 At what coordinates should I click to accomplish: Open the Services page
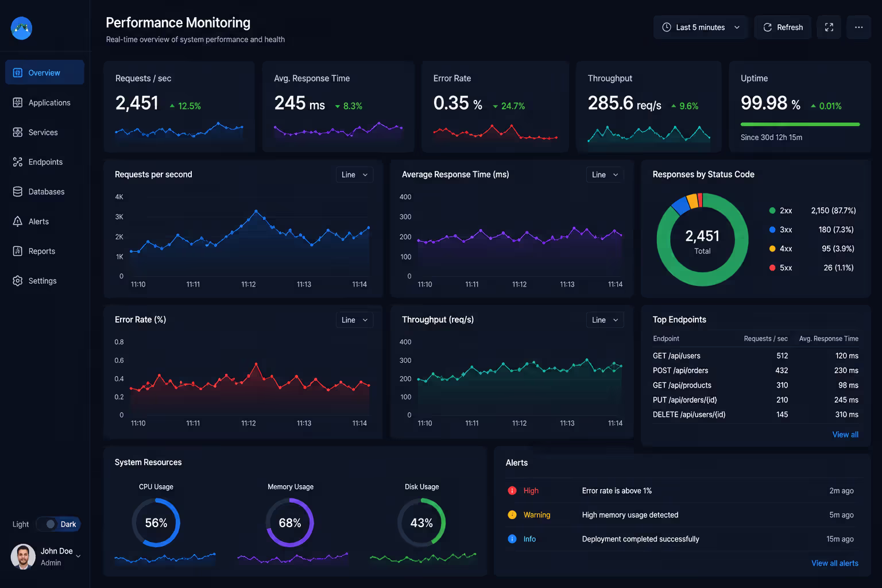[x=45, y=133]
